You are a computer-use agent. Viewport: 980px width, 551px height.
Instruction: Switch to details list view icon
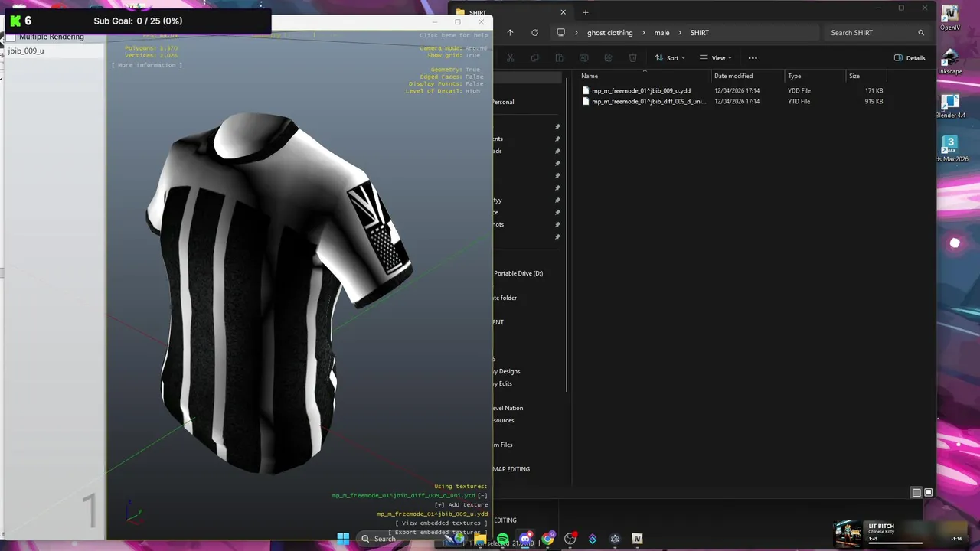click(916, 492)
